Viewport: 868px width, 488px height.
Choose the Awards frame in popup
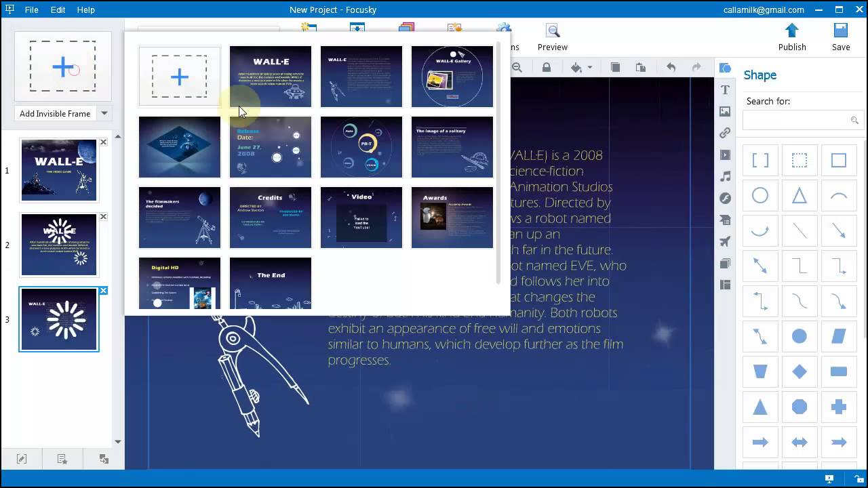pyautogui.click(x=452, y=218)
